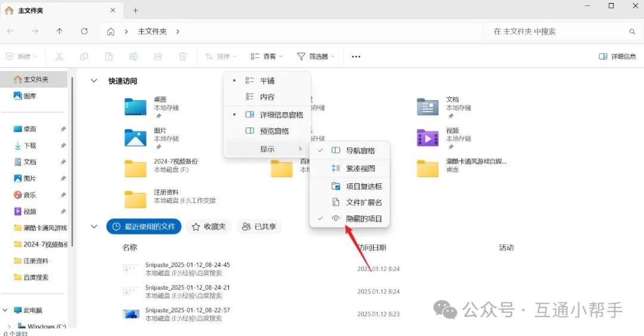This screenshot has width=644, height=336.
Task: Switch to 最近使用的文件 tab
Action: tap(144, 227)
